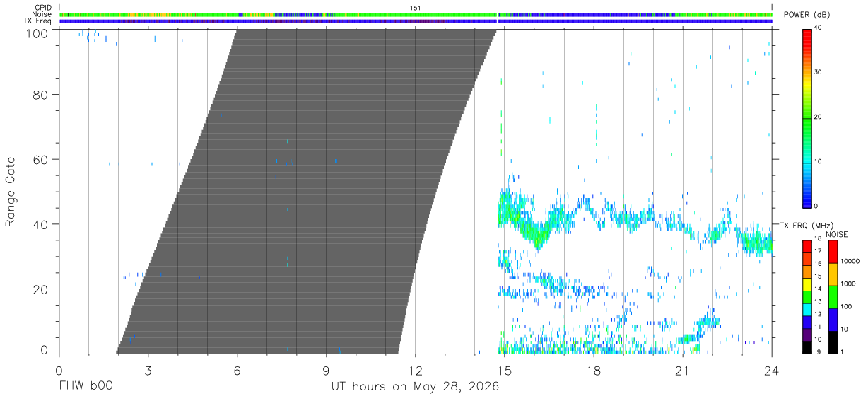868x401 pixels.
Task: Click the Range Gate y-axis title
Action: click(11, 191)
